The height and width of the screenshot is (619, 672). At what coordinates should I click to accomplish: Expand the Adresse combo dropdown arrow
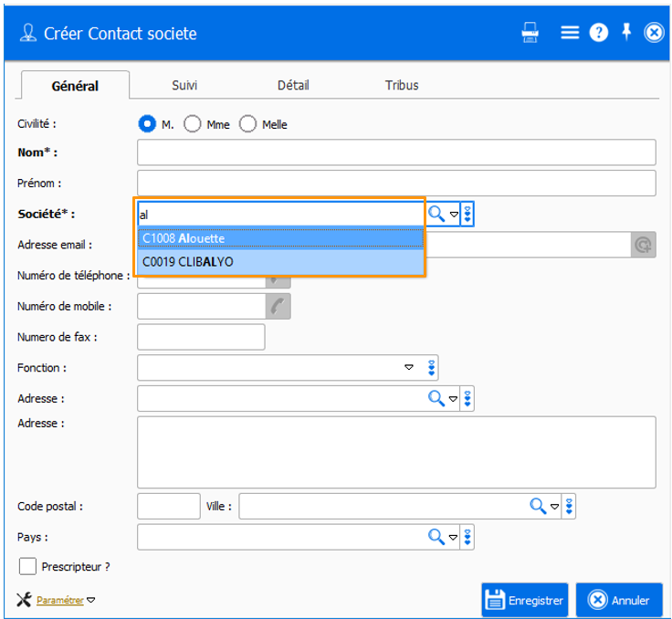pyautogui.click(x=453, y=399)
